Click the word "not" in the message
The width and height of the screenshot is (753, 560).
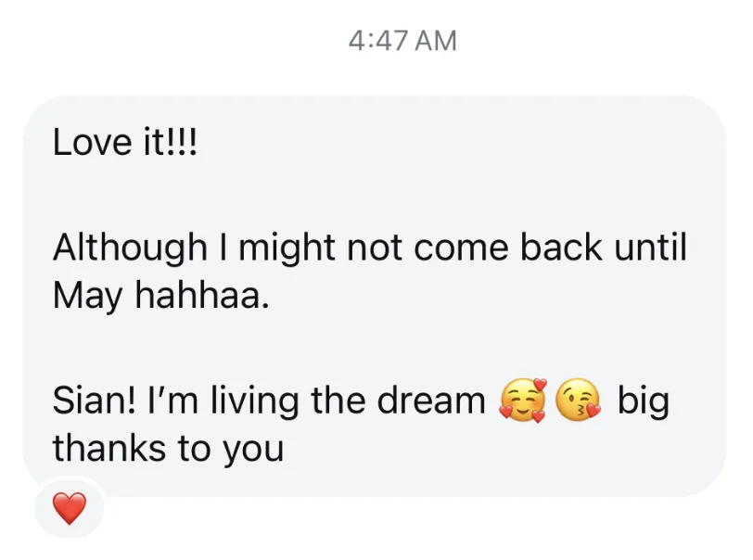point(374,248)
